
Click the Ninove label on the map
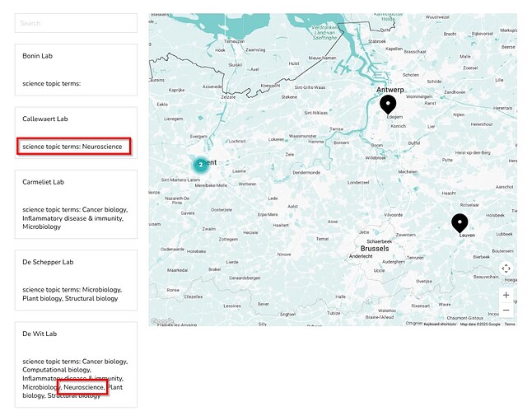284,255
